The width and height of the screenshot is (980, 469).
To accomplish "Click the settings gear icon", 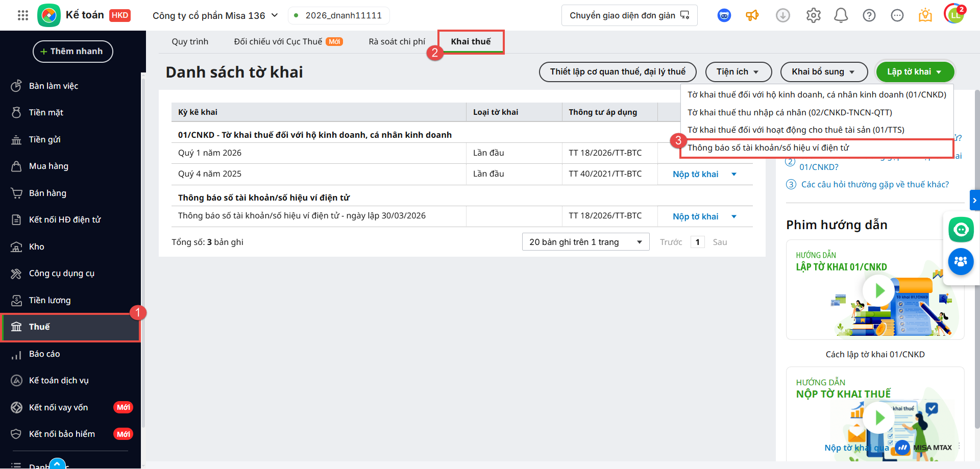I will pos(813,15).
